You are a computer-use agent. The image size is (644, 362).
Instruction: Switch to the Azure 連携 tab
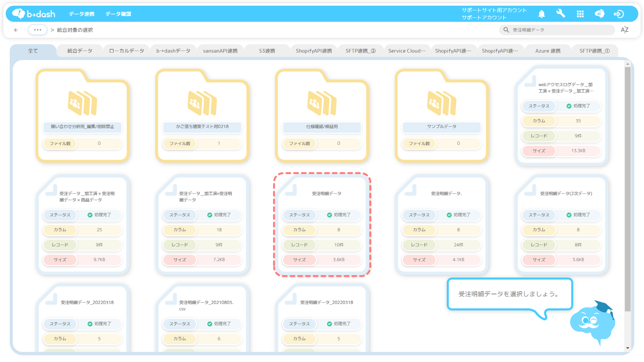[x=548, y=51]
